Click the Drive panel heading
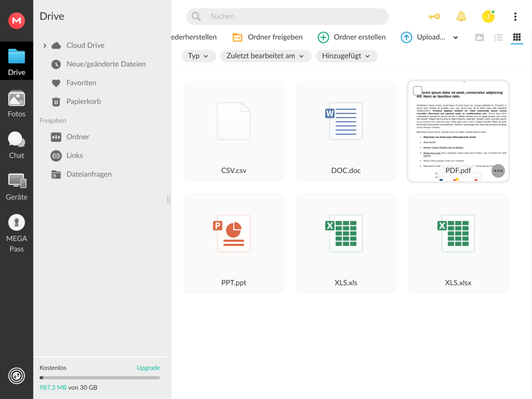 pos(52,16)
